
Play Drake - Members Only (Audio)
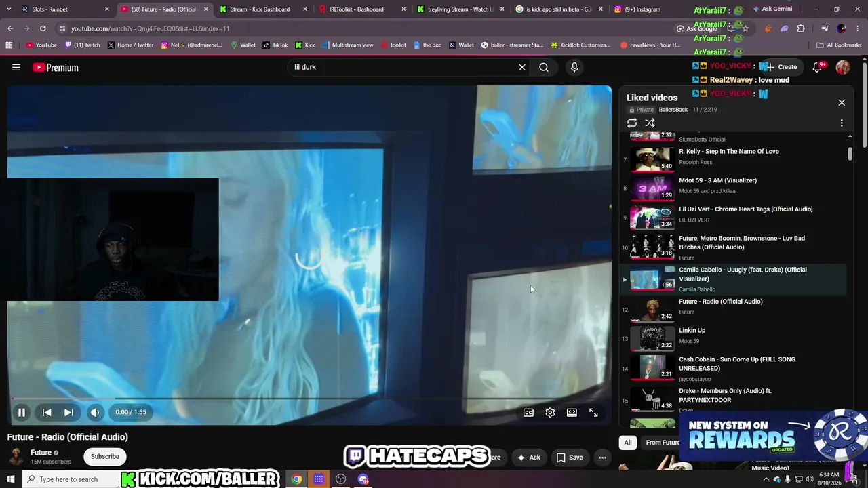click(734, 399)
